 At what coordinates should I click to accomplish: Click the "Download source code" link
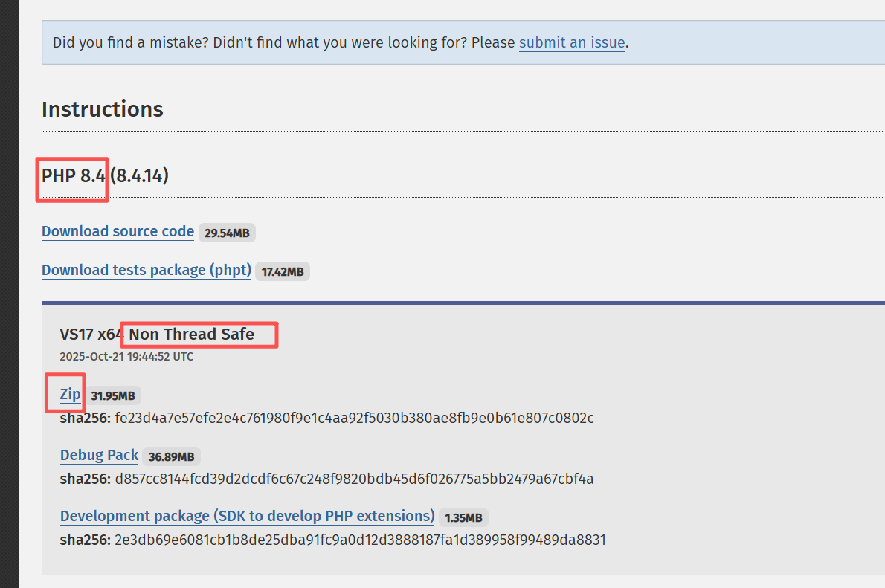[x=118, y=231]
